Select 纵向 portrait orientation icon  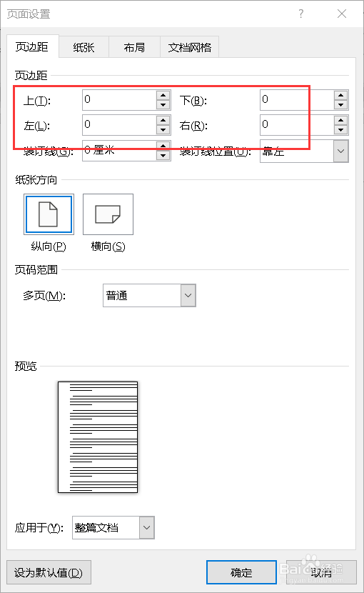49,214
